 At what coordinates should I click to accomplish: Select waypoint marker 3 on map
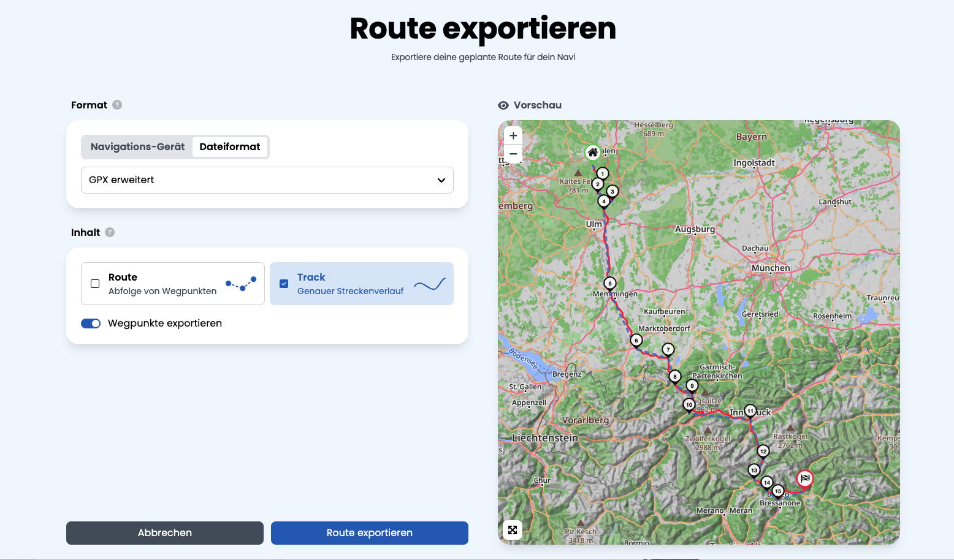click(612, 192)
